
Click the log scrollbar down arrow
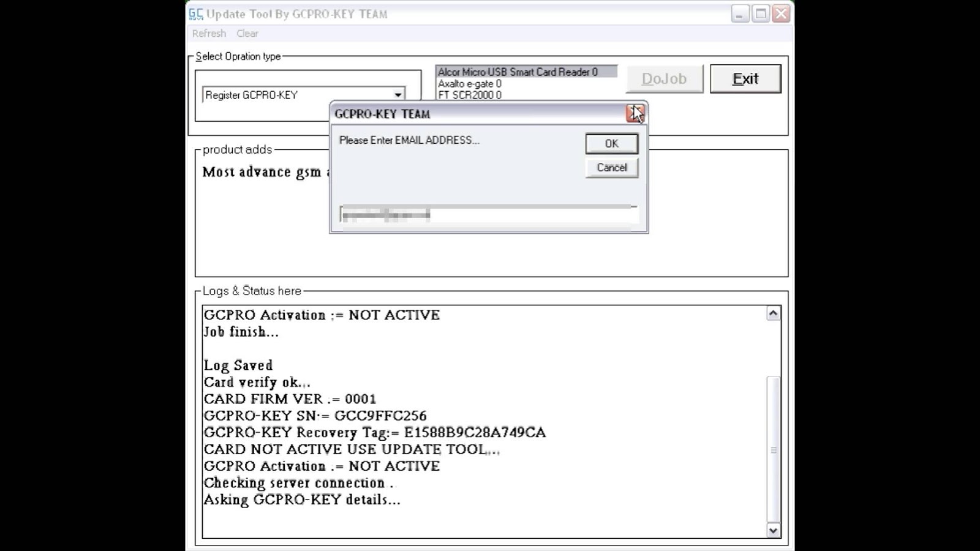773,530
